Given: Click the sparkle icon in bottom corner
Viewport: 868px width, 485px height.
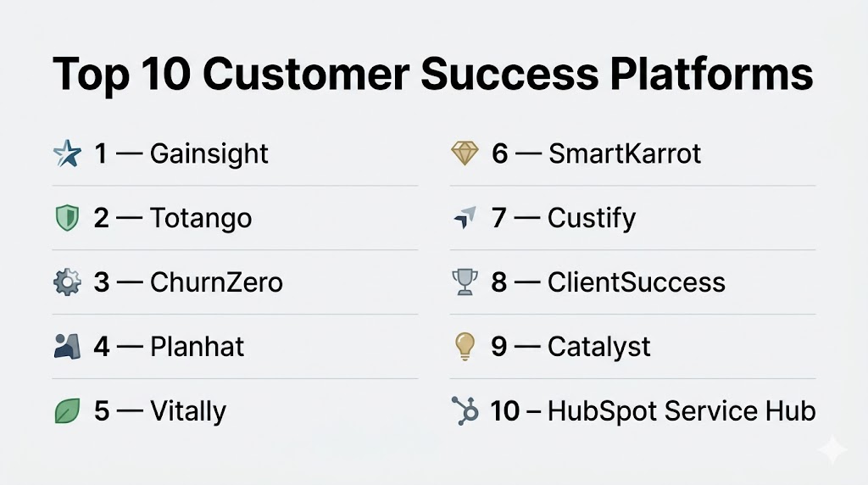Looking at the screenshot, I should pyautogui.click(x=832, y=451).
